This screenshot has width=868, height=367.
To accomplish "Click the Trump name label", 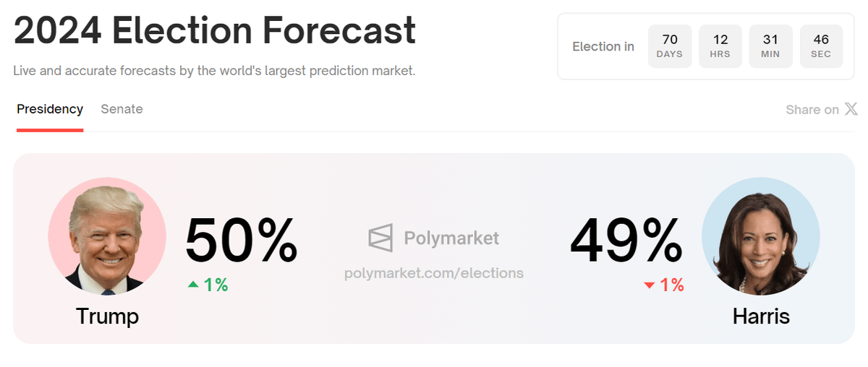I will tap(107, 316).
